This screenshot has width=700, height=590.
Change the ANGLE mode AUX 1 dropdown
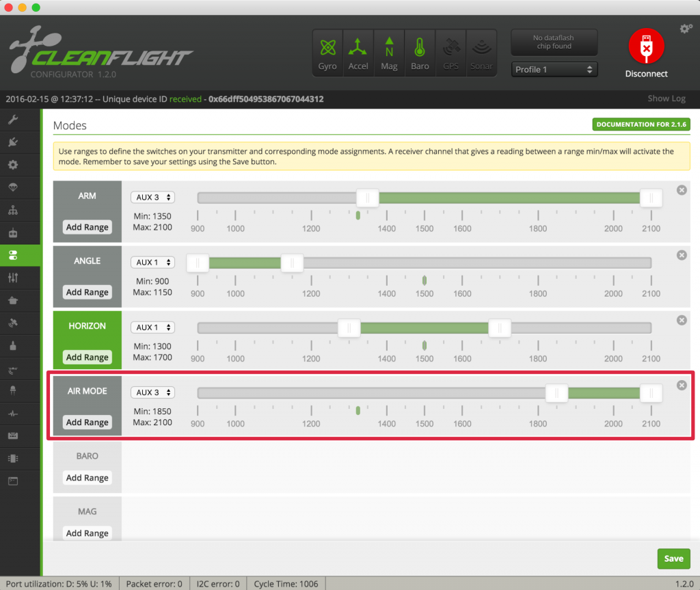coord(152,262)
